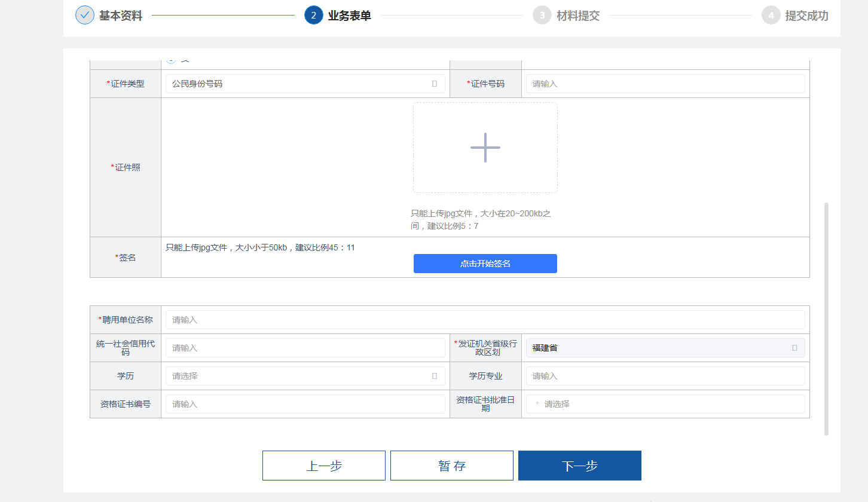Click the 聘用单位名称 text field
The width and height of the screenshot is (868, 502).
[x=485, y=320]
